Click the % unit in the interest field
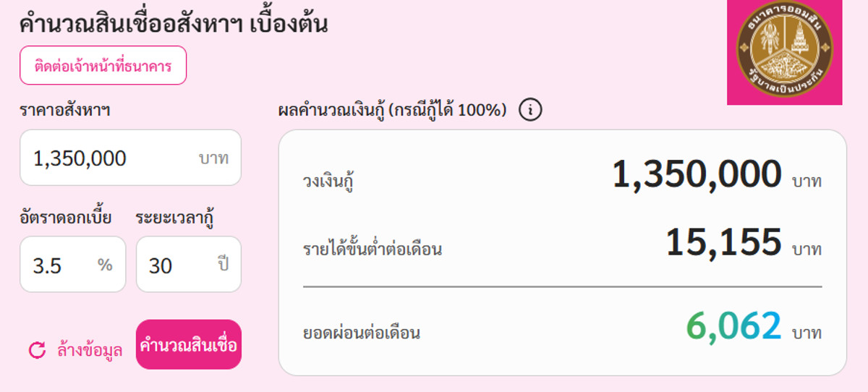Screen dimensions: 868x392 [105, 265]
